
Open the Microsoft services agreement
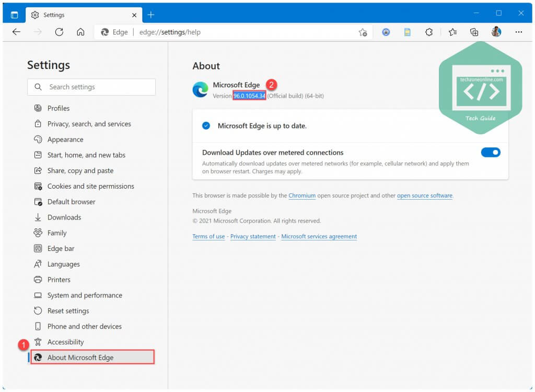click(319, 236)
